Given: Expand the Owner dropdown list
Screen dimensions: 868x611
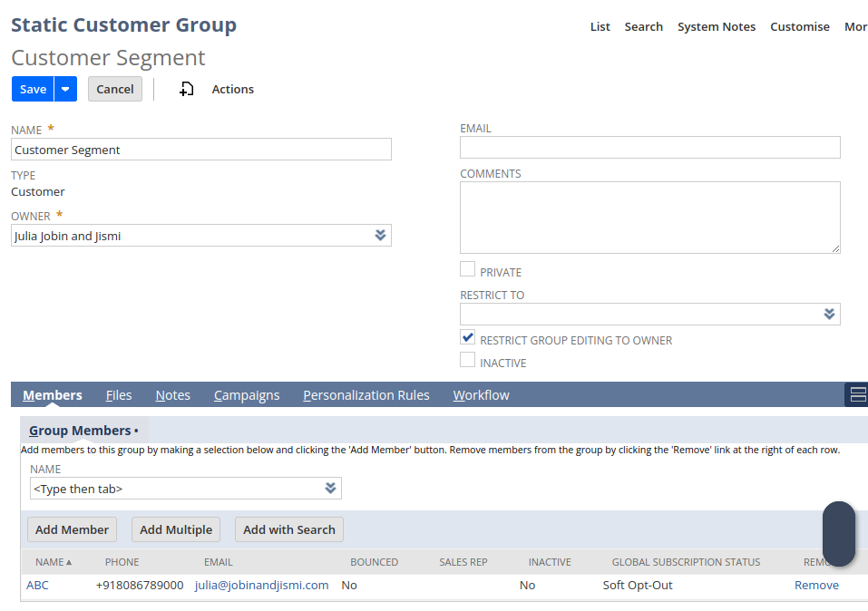Looking at the screenshot, I should tap(380, 236).
